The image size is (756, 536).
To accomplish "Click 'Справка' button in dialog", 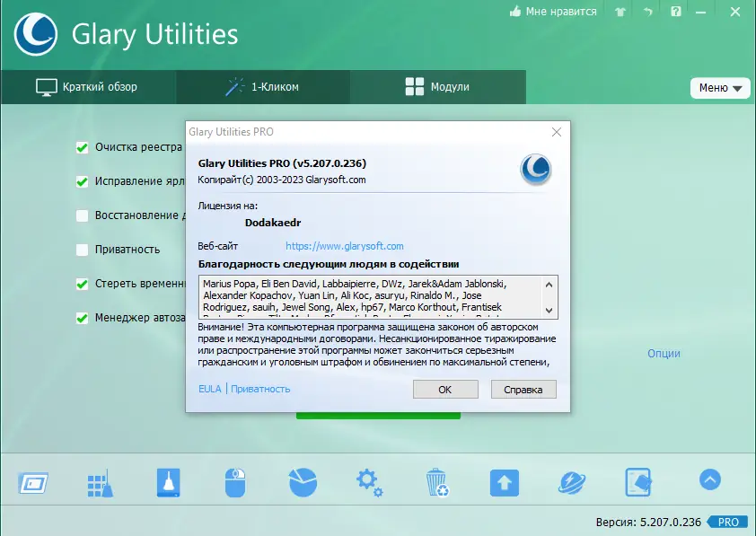I will tap(523, 390).
